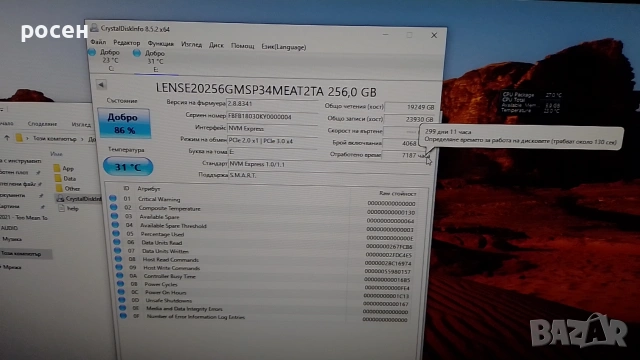Click the Error Information Log Entries circle
Screen dimensions: 640x360
click(123, 316)
